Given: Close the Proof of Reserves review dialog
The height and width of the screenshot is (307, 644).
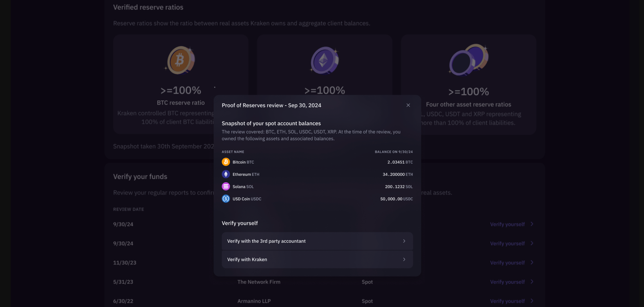Looking at the screenshot, I should pos(408,105).
